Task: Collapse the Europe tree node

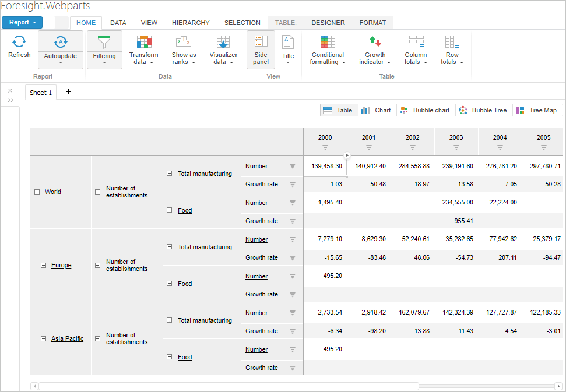Action: [x=43, y=265]
